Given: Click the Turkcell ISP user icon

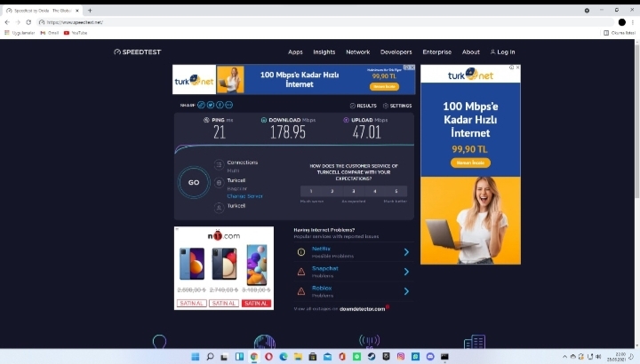Looking at the screenshot, I should point(219,208).
